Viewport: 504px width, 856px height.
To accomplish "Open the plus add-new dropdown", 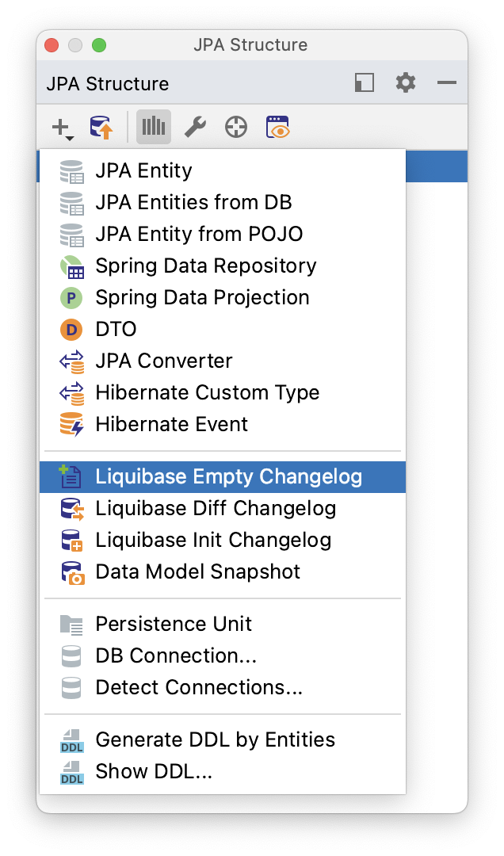I will (x=63, y=128).
